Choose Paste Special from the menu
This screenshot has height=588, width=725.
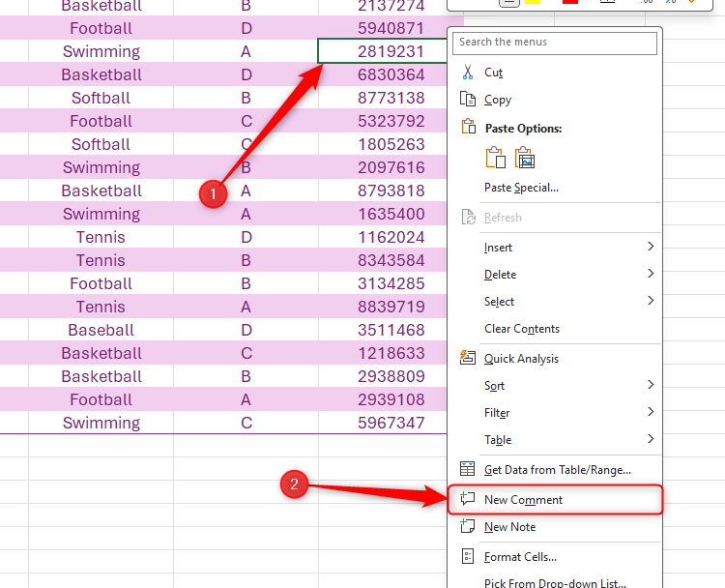tap(521, 188)
